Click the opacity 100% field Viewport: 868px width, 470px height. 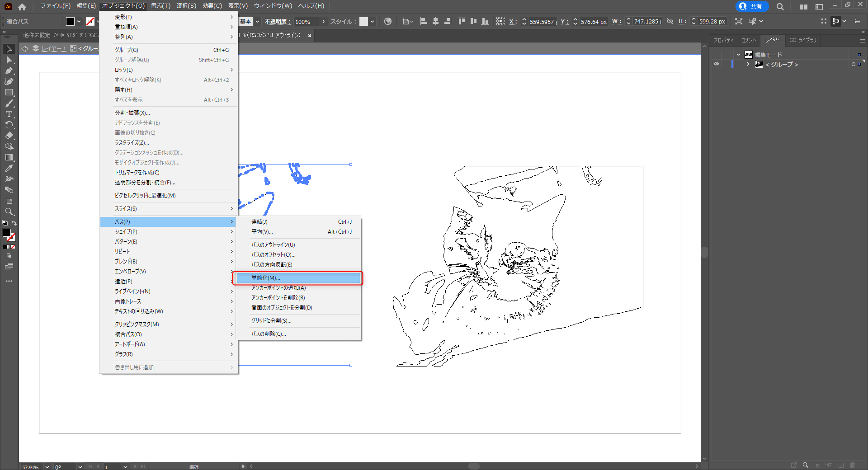click(x=307, y=21)
